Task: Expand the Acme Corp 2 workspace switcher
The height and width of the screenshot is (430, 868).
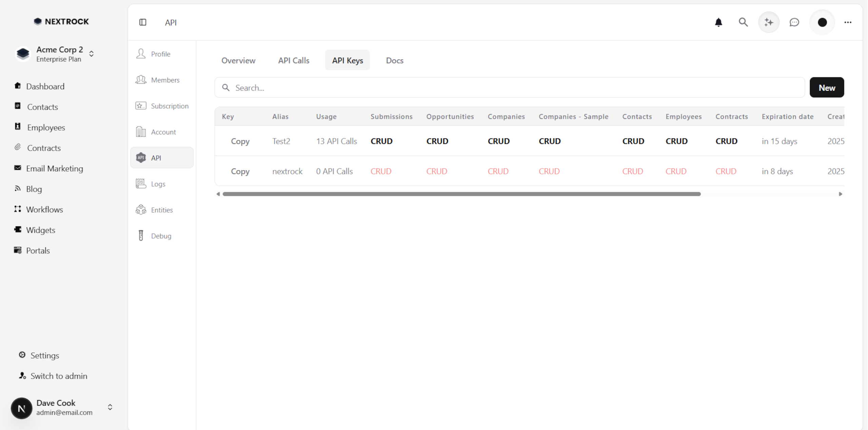Action: pos(91,54)
